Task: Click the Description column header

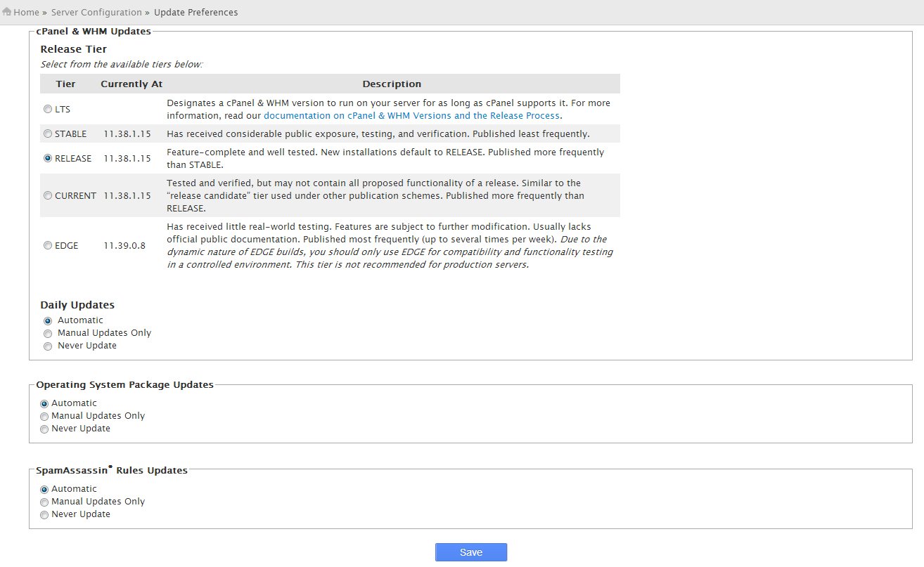Action: pos(392,84)
